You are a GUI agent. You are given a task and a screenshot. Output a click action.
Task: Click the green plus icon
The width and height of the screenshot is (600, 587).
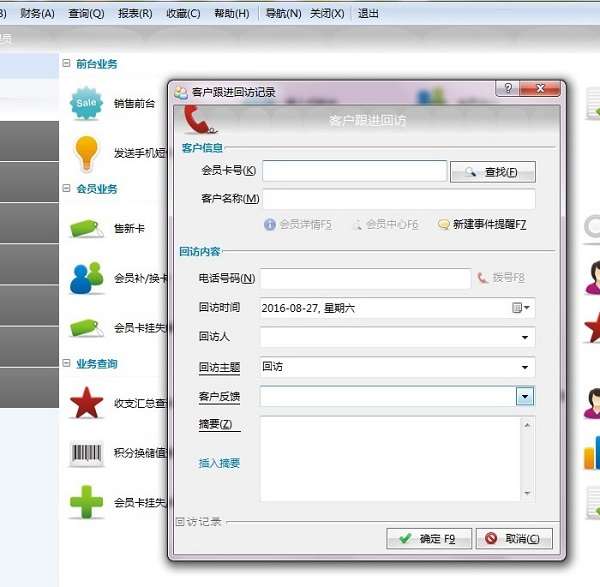86,502
